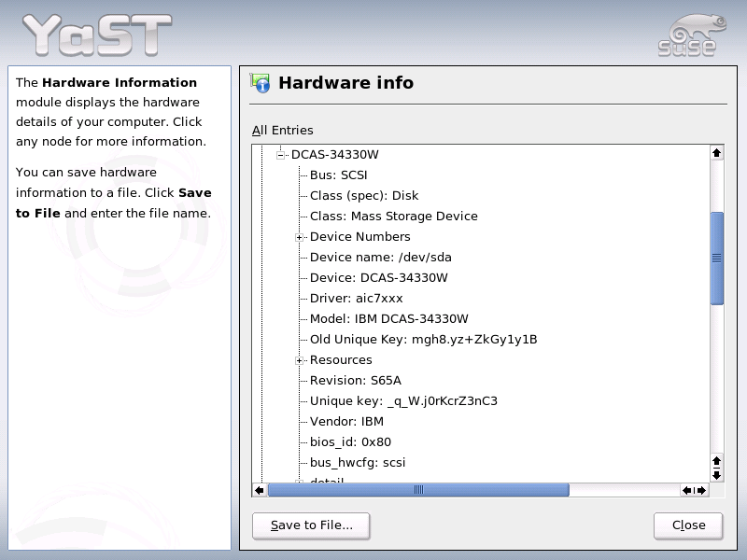Select Driver: aic7xxx row
This screenshot has height=560, width=747.
pyautogui.click(x=356, y=299)
